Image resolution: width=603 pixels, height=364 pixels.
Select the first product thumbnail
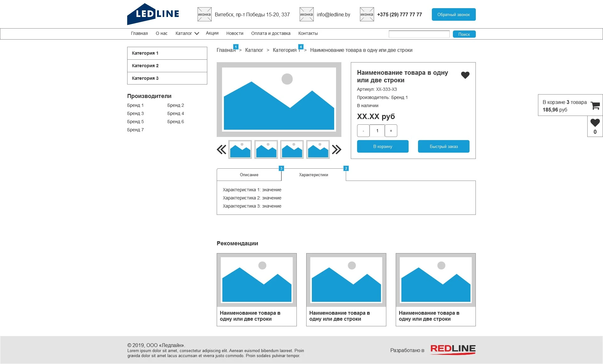(240, 149)
